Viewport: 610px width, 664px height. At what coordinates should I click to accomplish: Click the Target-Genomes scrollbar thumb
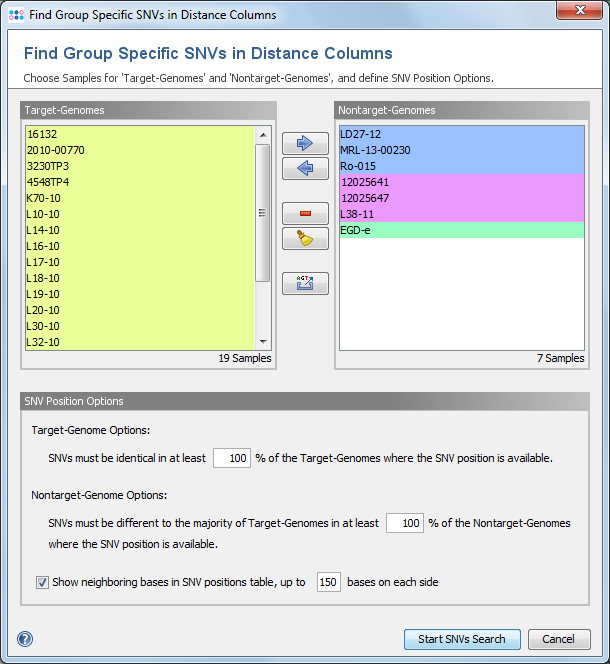click(x=263, y=212)
